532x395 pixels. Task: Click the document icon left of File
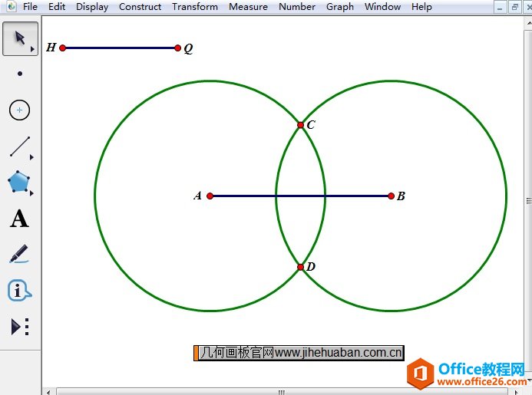[x=8, y=7]
